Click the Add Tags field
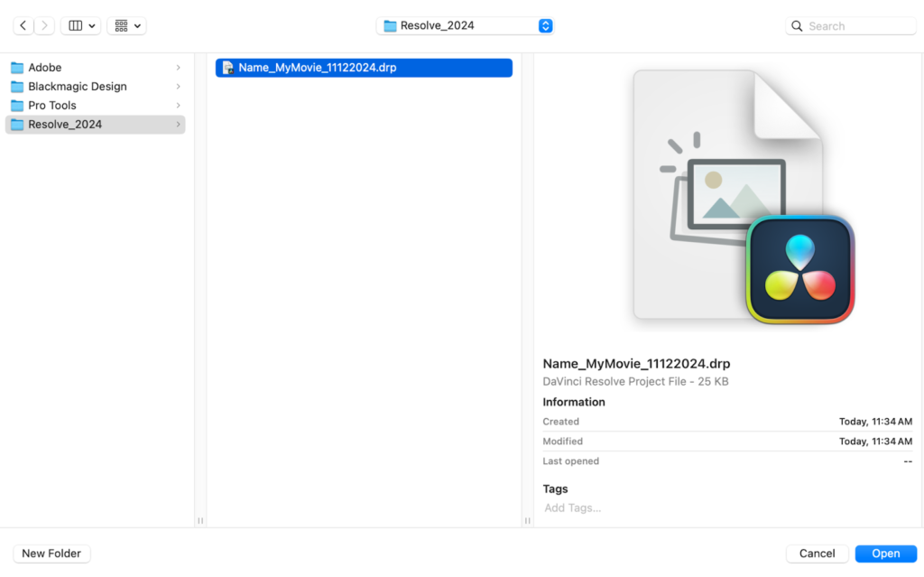 (573, 507)
